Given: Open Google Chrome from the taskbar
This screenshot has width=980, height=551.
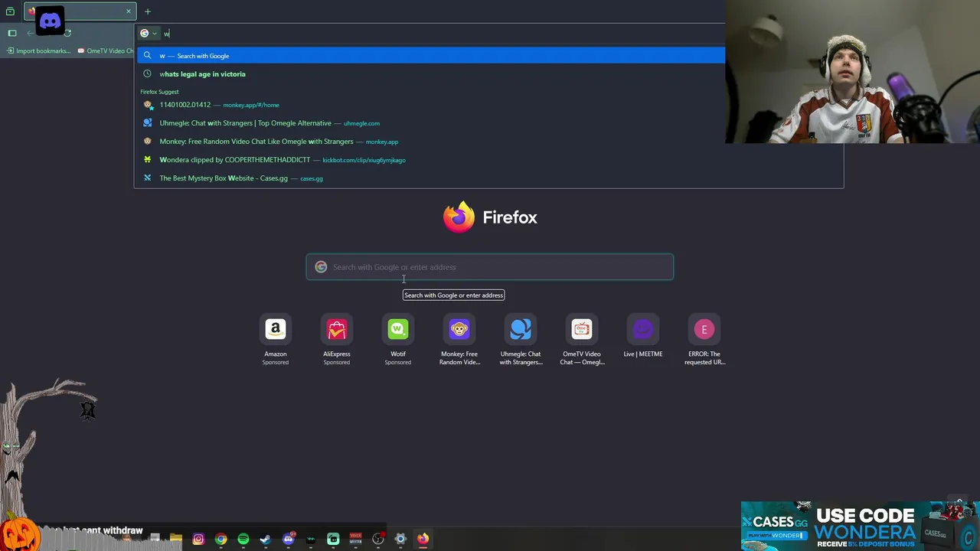Looking at the screenshot, I should click(x=220, y=539).
